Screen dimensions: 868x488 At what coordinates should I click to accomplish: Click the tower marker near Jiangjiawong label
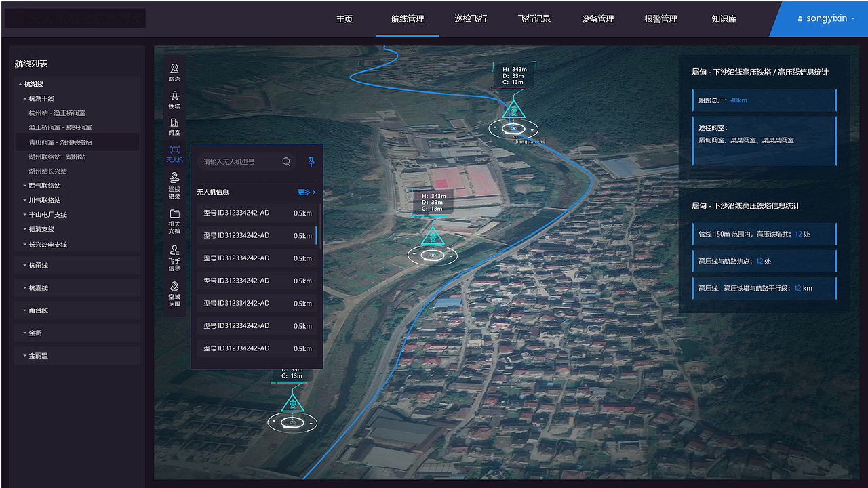513,108
